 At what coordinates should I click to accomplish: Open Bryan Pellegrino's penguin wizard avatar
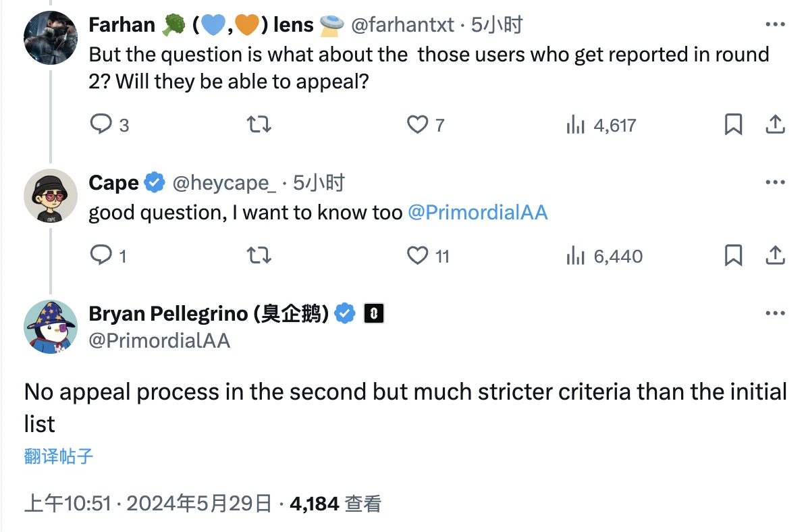click(x=51, y=327)
